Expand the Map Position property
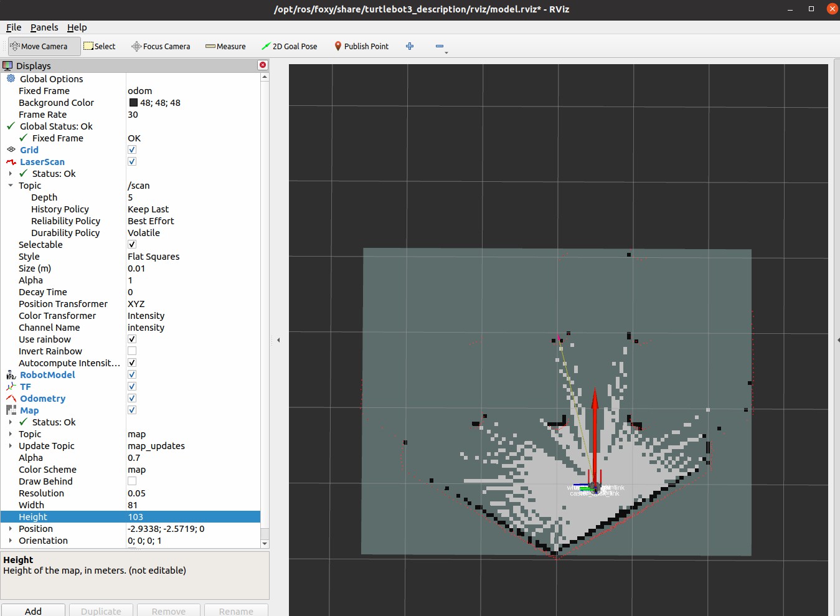 11,529
